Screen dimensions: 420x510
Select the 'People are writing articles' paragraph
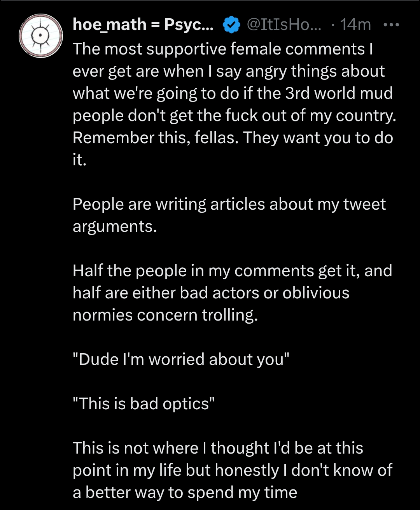tap(229, 215)
